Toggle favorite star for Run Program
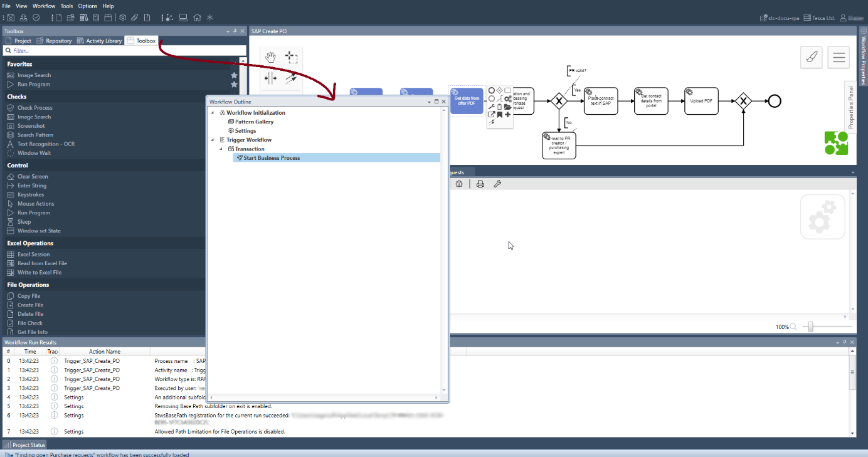 click(234, 84)
